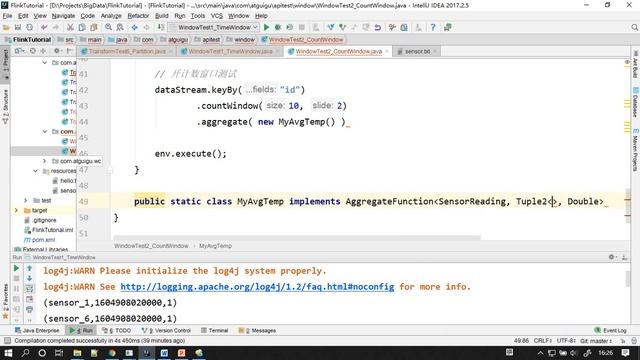Click the Replace icon in toolbar

(120, 27)
